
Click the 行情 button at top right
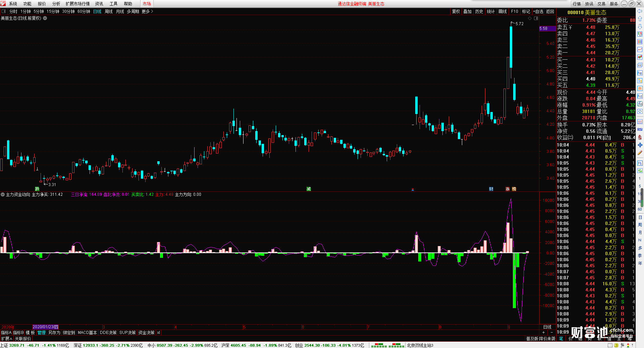pos(577,4)
